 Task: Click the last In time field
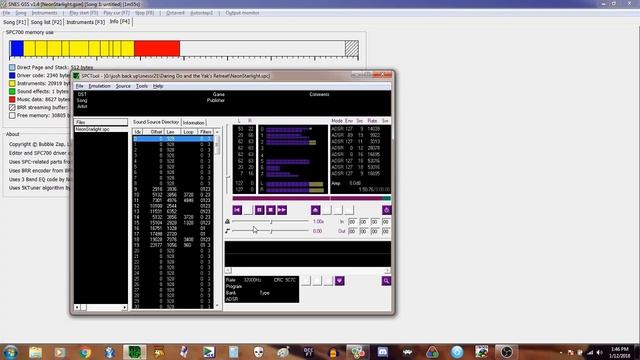(x=386, y=222)
